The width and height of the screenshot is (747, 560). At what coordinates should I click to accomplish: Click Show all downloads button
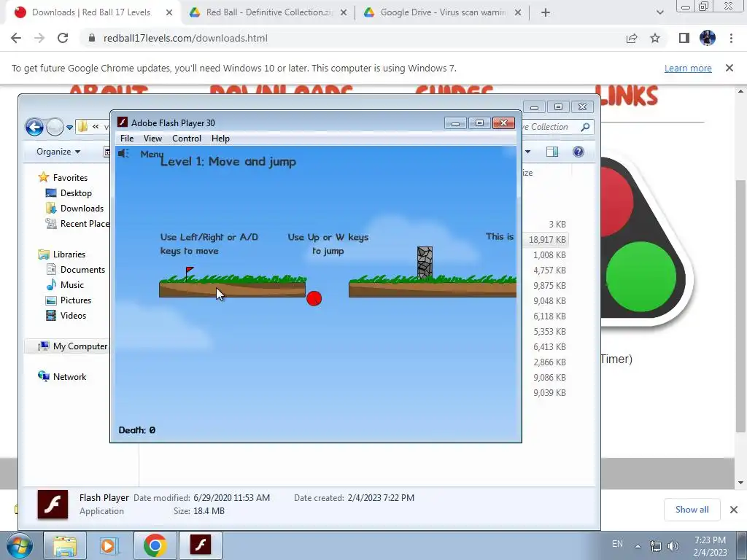[x=692, y=510]
